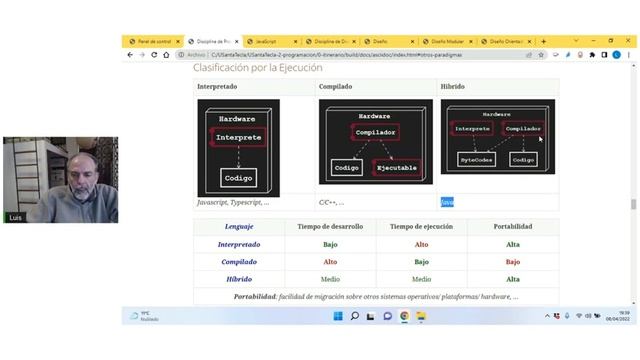This screenshot has width=640, height=360.
Task: Open the Extensions puzzle-piece icon
Action: tap(592, 55)
